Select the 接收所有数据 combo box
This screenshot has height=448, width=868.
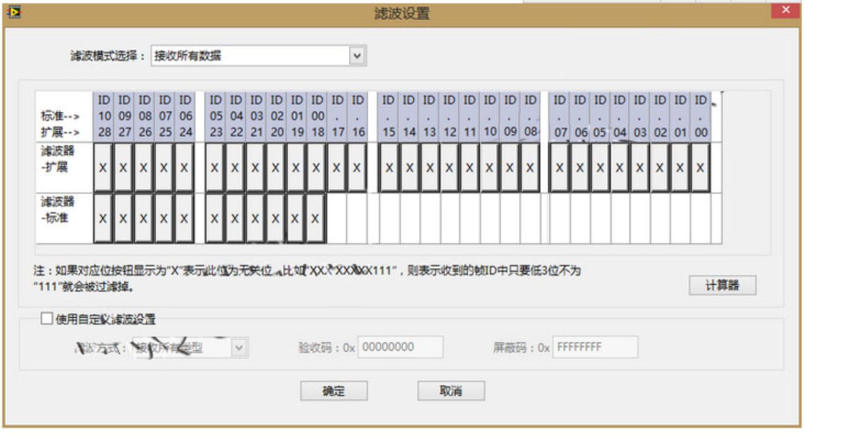(x=259, y=56)
